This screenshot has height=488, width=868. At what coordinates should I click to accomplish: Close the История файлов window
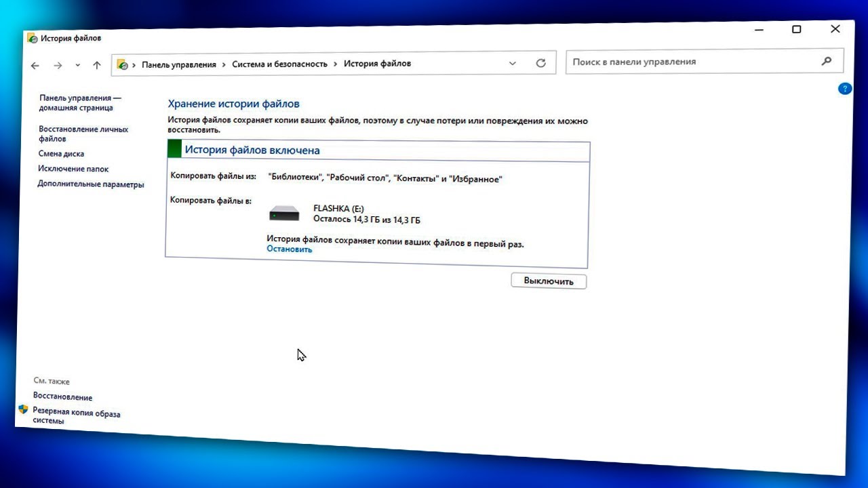pyautogui.click(x=835, y=29)
